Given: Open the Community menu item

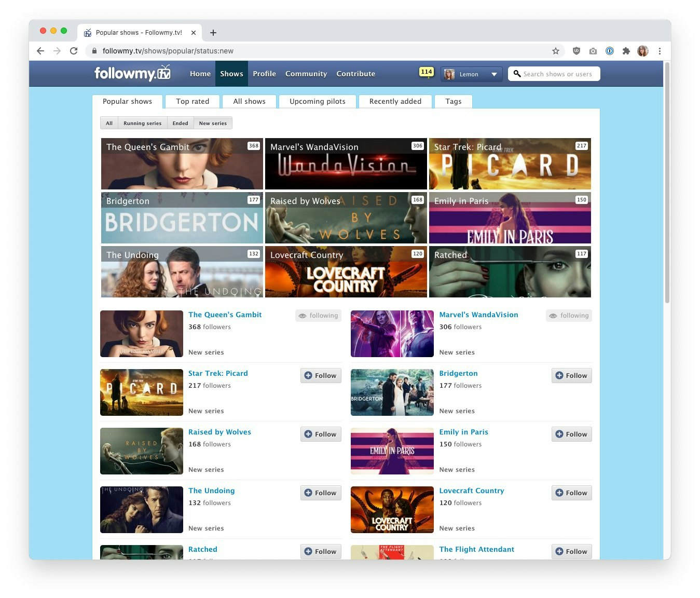Looking at the screenshot, I should [306, 74].
